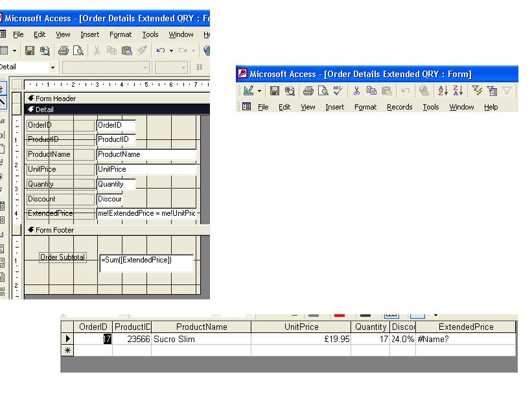This screenshot has height=416, width=532.
Task: Click the '#Name?' cell in ExtendedPrice
Action: (x=465, y=339)
